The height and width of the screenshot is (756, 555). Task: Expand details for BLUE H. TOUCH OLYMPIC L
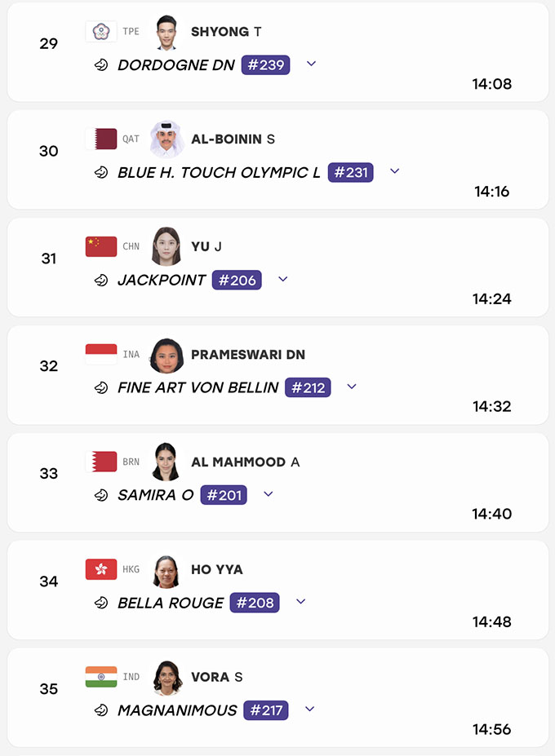coord(395,171)
